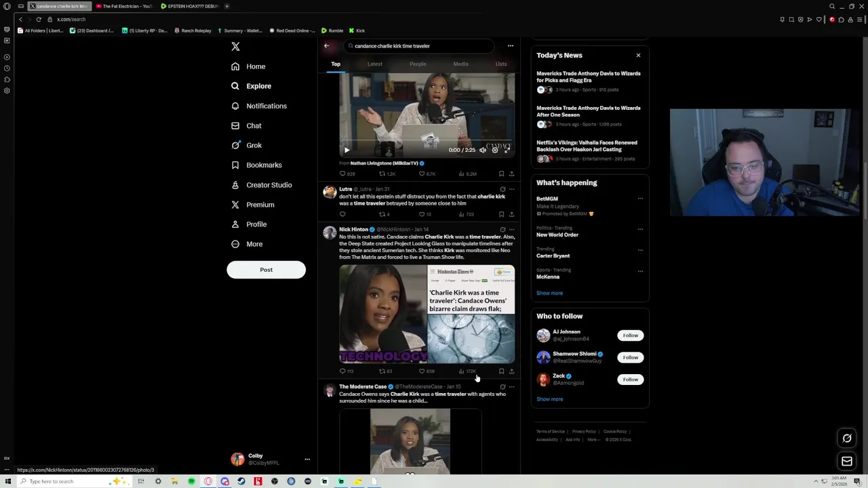
Task: Like Nick Hinton's post
Action: tap(427, 371)
